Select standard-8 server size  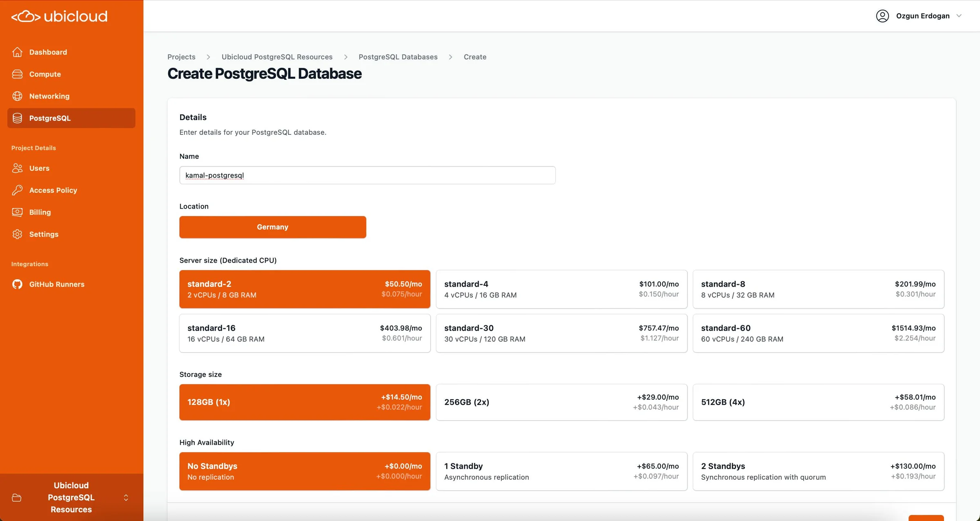pos(818,289)
